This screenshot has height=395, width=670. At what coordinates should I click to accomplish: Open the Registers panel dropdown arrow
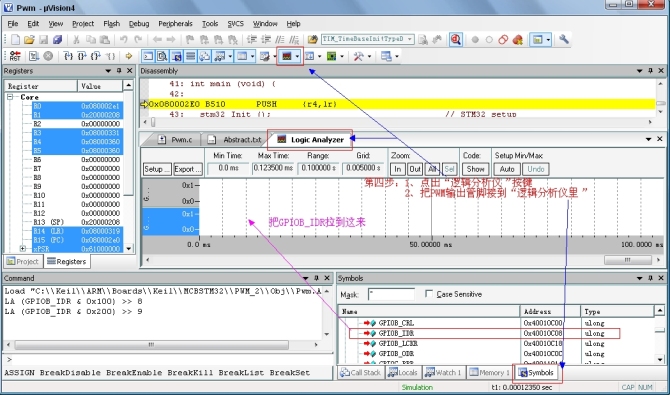(x=108, y=71)
